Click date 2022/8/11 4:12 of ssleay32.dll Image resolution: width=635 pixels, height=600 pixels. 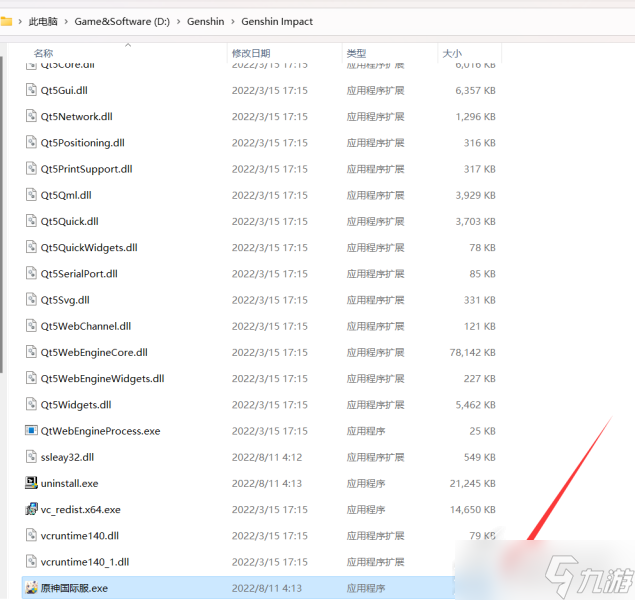267,457
